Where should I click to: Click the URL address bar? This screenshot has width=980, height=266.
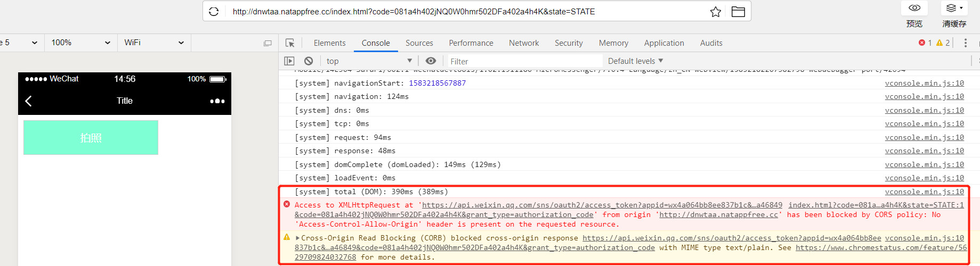tap(414, 12)
